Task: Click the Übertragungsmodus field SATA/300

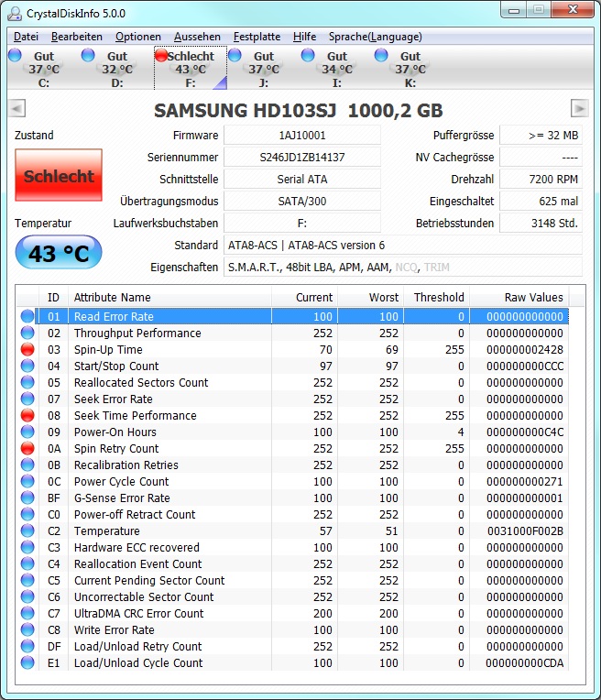Action: (x=302, y=201)
